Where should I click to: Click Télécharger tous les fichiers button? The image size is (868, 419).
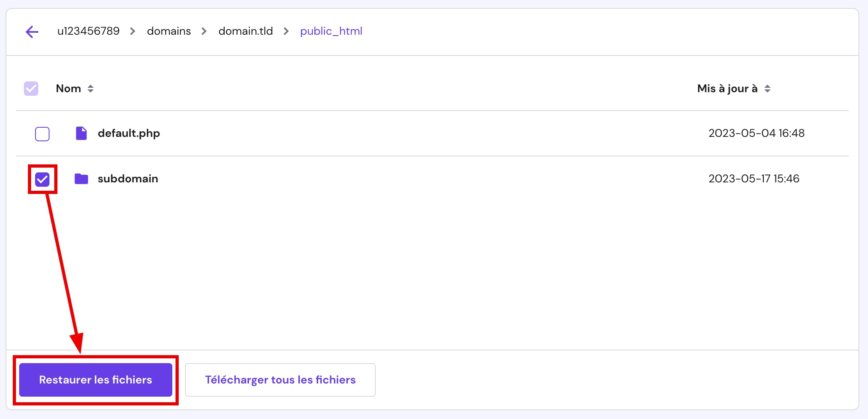[280, 380]
